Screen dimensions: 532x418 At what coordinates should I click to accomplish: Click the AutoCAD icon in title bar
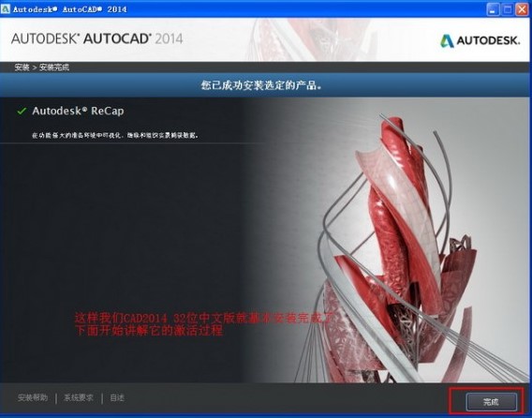point(6,8)
